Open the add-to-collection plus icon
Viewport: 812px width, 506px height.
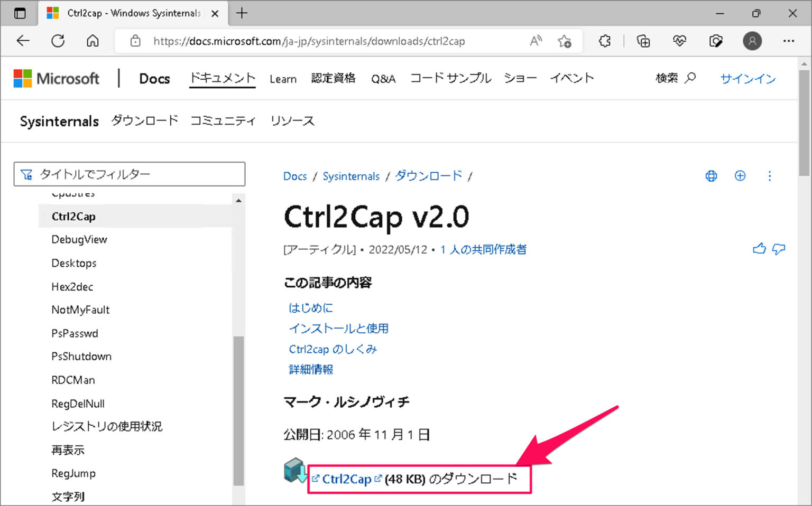740,176
